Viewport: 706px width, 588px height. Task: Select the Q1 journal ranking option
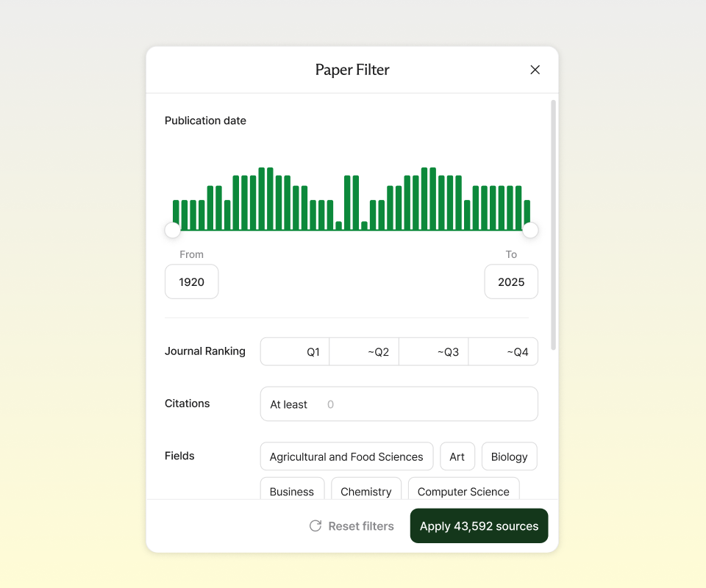click(294, 351)
